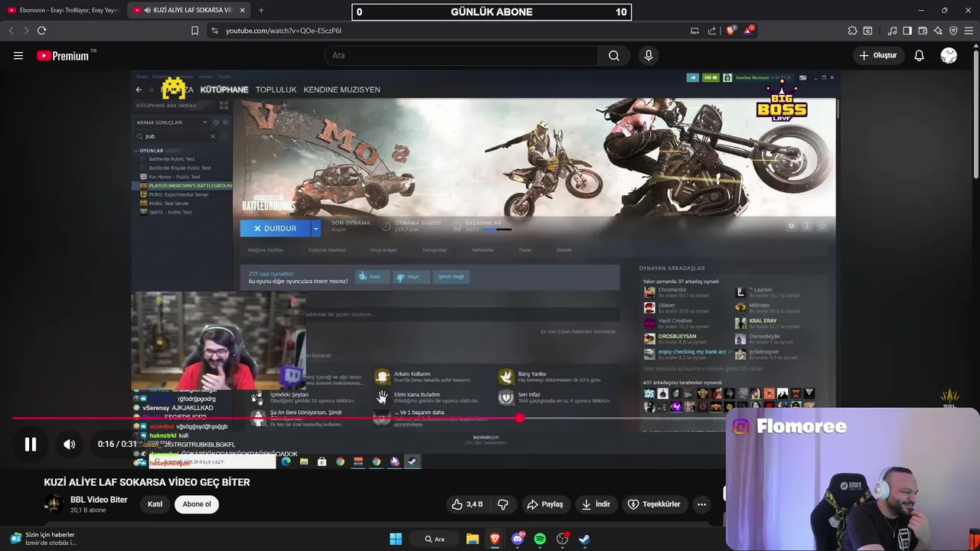Screen dimensions: 980x551
Task: Open BBL Video Biter channel avatar
Action: 54,504
